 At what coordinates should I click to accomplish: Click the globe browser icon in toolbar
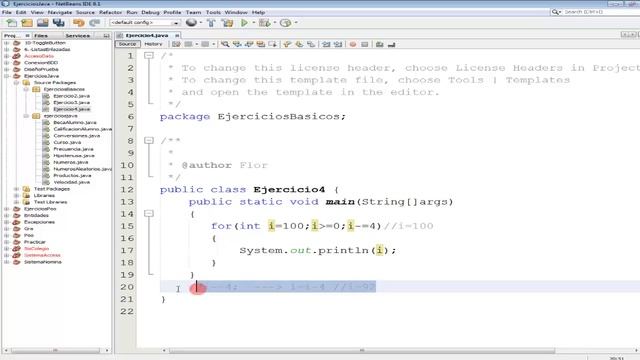pyautogui.click(x=191, y=23)
